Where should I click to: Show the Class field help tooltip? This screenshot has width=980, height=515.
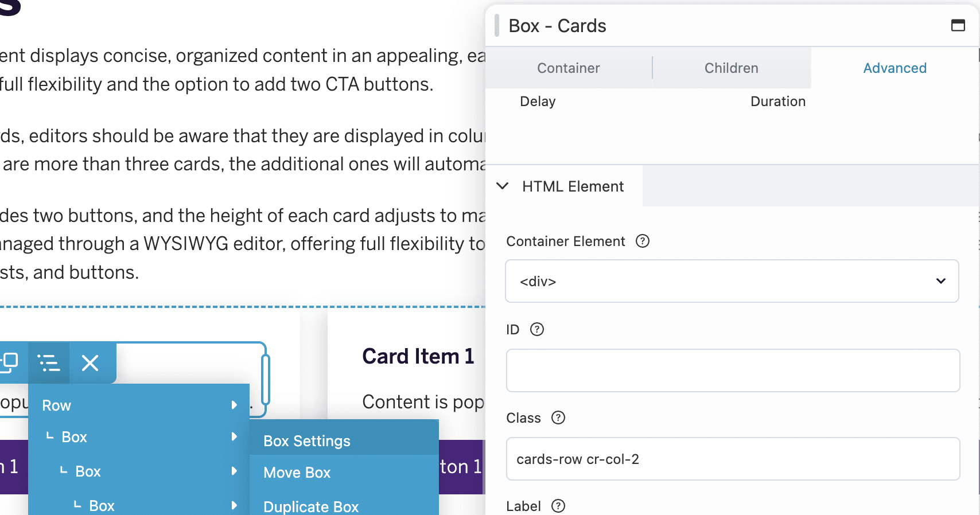coord(558,418)
